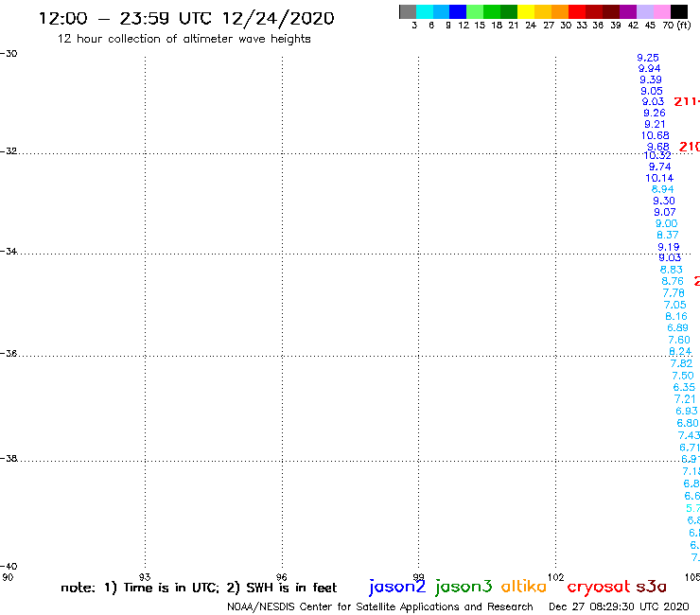Select the dark blue legend swatch
700x615 pixels.
[x=458, y=11]
